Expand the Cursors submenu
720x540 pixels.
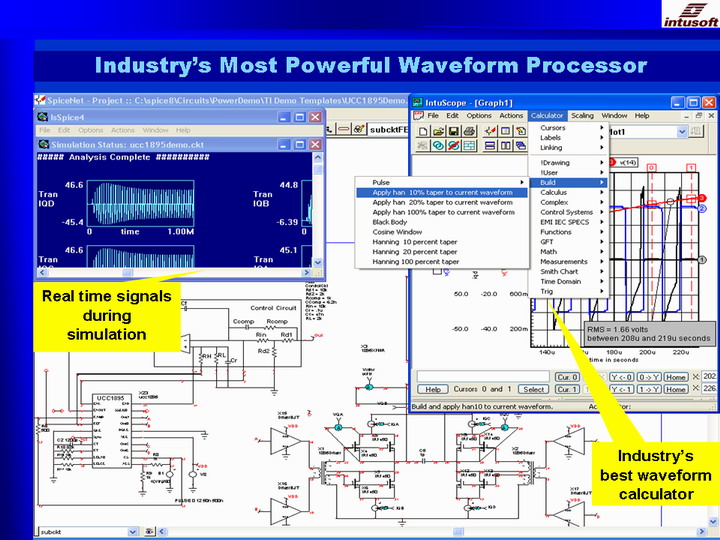[x=568, y=128]
